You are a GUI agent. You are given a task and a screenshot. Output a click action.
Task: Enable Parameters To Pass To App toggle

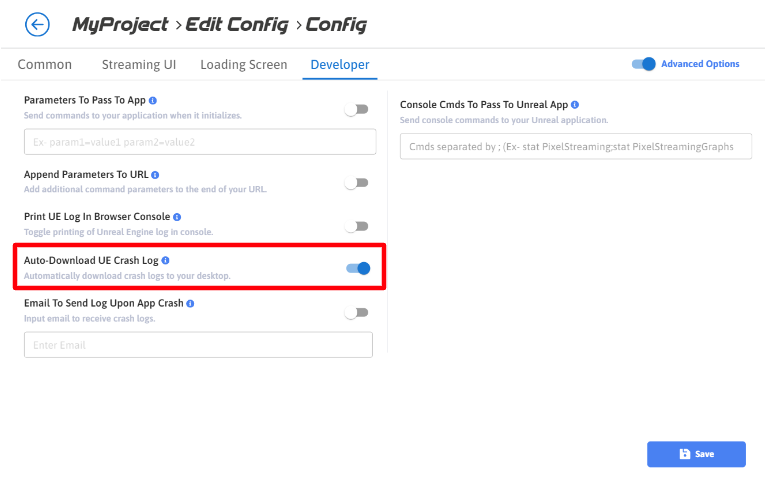(x=357, y=109)
